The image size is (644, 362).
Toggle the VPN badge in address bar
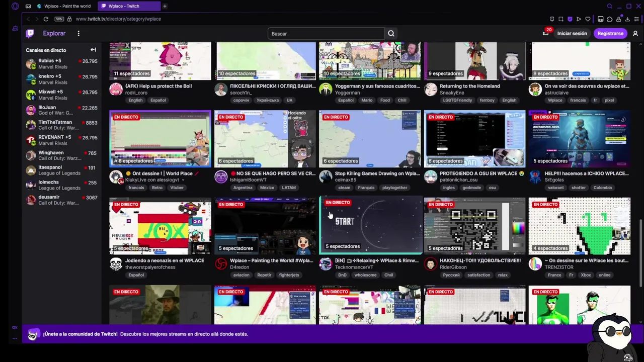(x=59, y=19)
